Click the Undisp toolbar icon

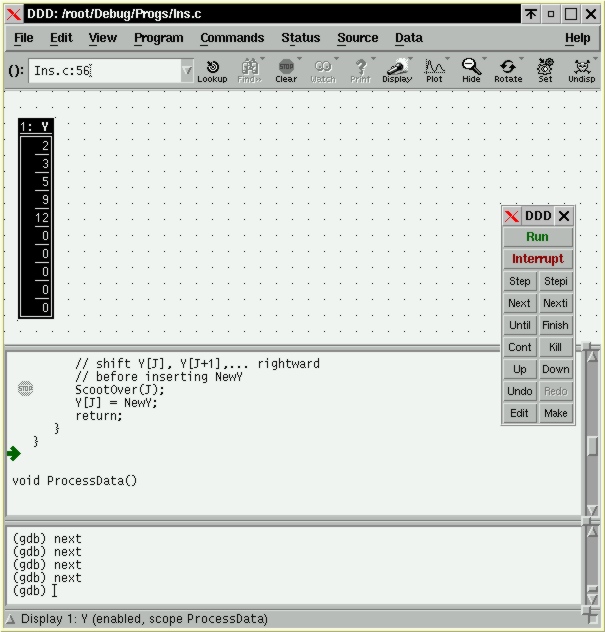pyautogui.click(x=581, y=70)
